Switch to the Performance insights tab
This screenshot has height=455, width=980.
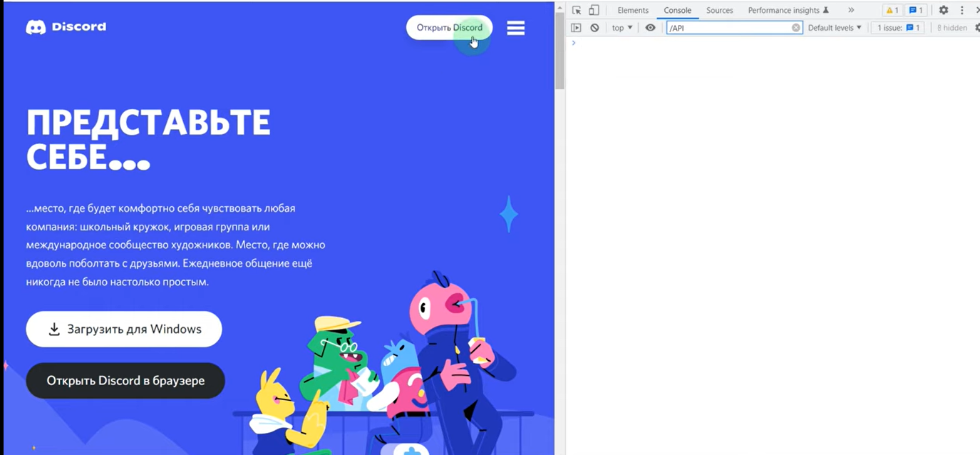pyautogui.click(x=788, y=10)
